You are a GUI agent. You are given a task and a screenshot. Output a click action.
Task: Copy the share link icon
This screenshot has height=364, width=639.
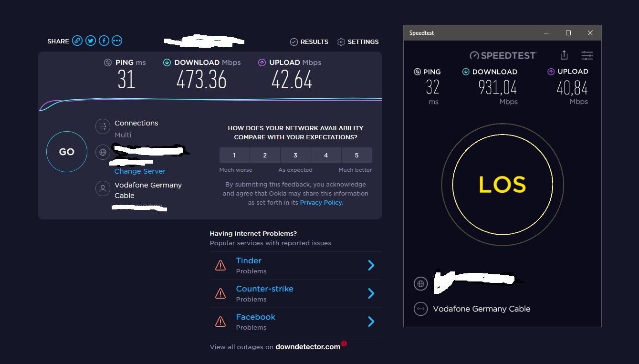pos(77,41)
